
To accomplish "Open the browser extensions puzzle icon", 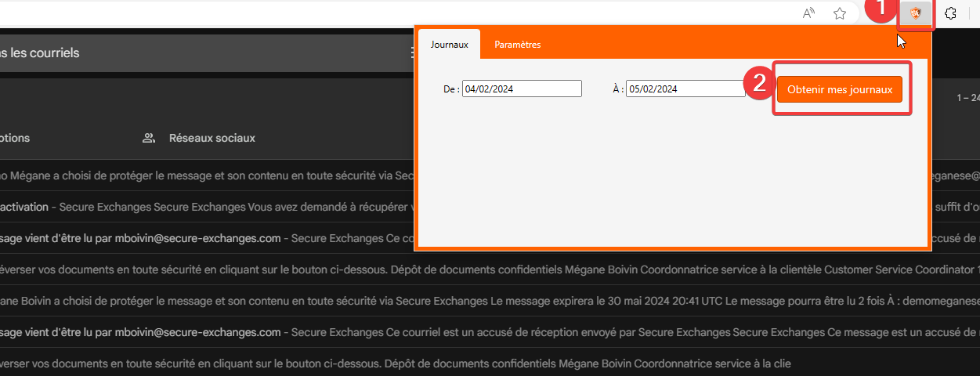I will pos(951,13).
